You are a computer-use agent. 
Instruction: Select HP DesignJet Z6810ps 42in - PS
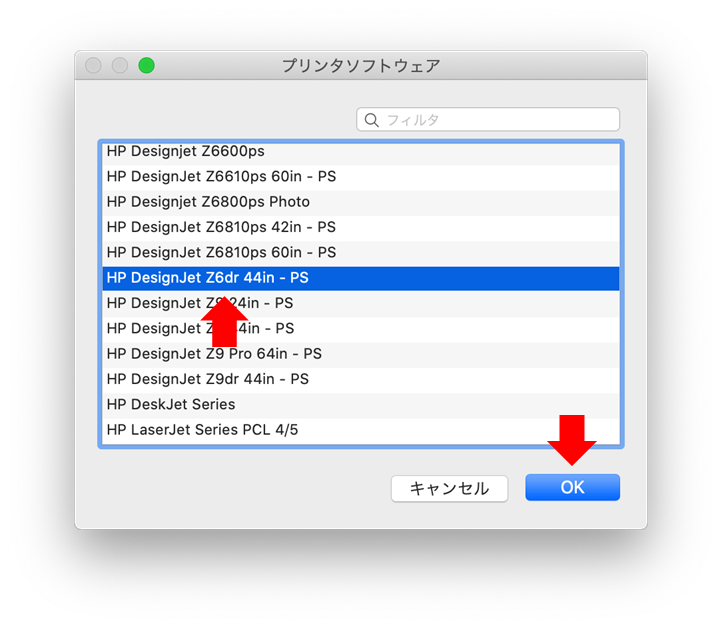(361, 227)
